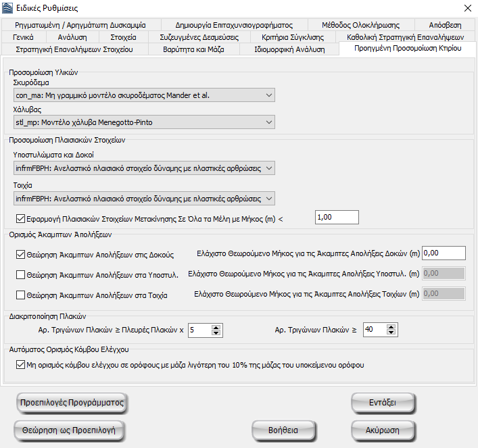
Task: Switch to the Γενικά tab
Action: click(x=28, y=37)
